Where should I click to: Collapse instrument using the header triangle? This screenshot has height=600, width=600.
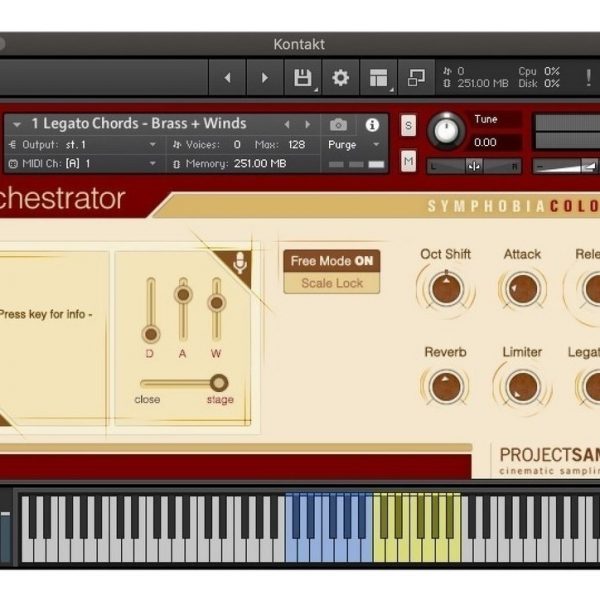pos(16,124)
